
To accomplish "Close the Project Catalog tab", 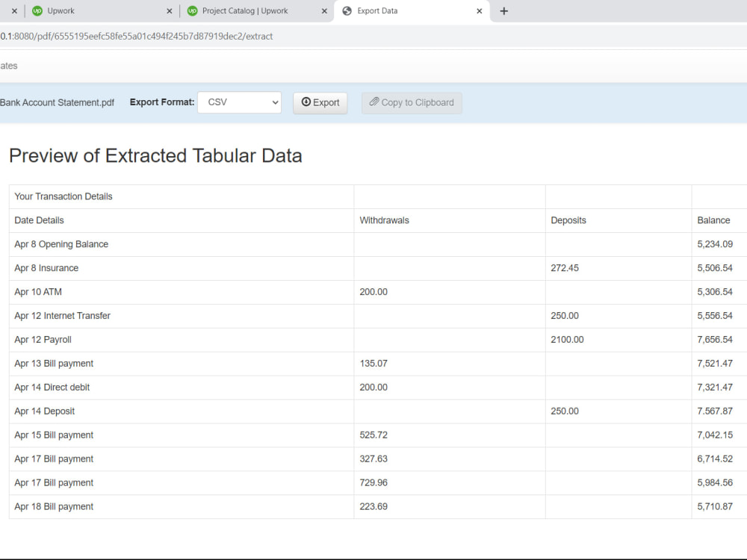I will point(324,11).
